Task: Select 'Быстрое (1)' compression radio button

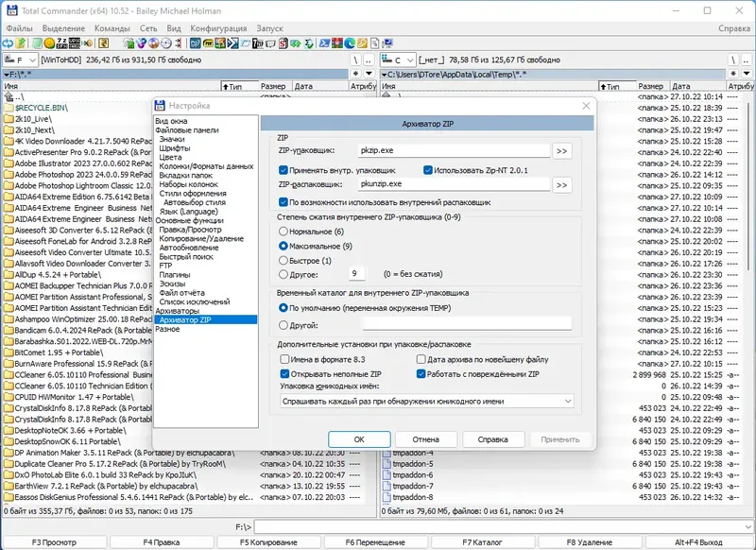Action: [283, 260]
